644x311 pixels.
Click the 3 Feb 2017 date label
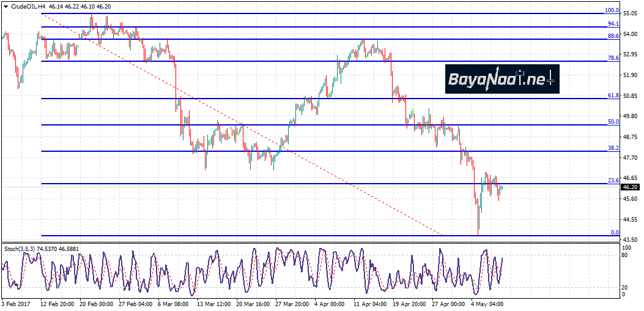pyautogui.click(x=15, y=303)
